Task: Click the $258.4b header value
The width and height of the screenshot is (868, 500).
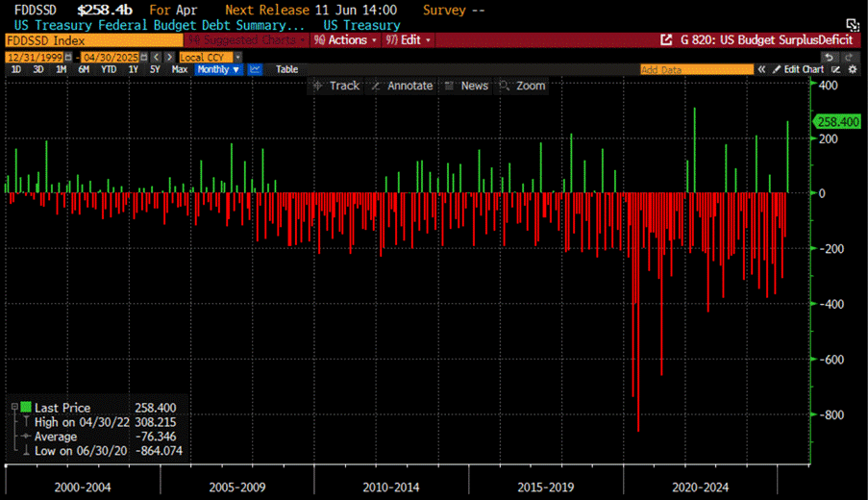Action: click(x=105, y=10)
